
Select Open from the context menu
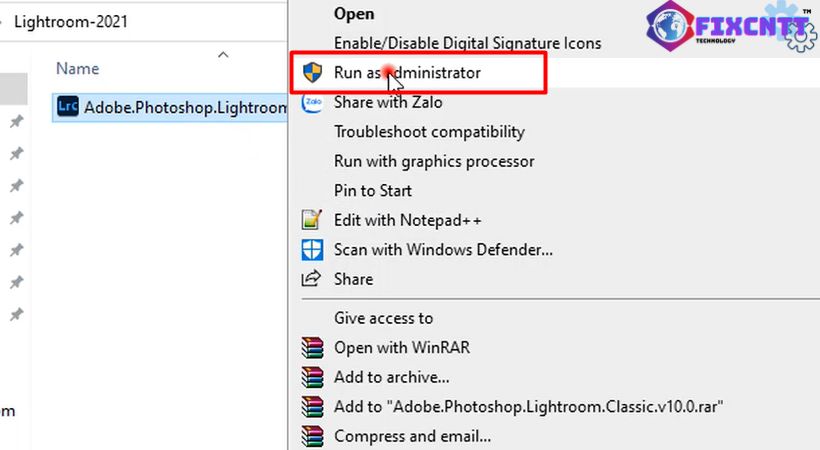click(354, 14)
